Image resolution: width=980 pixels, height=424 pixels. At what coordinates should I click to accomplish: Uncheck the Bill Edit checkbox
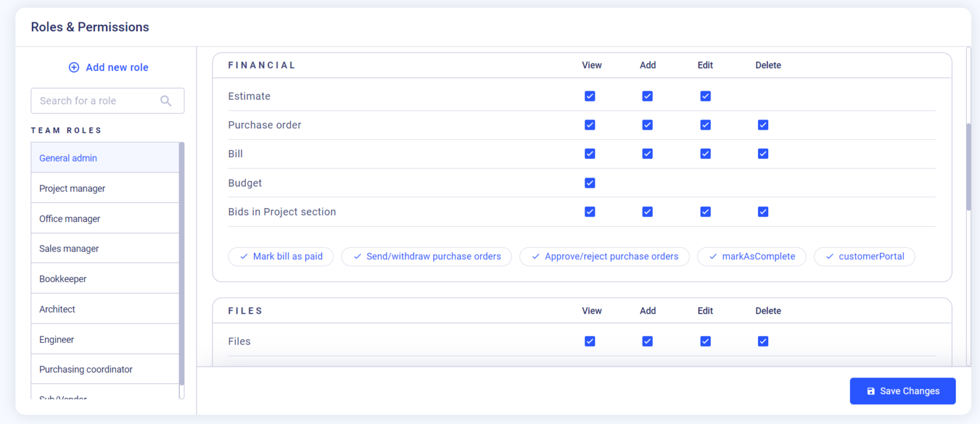[x=705, y=154]
